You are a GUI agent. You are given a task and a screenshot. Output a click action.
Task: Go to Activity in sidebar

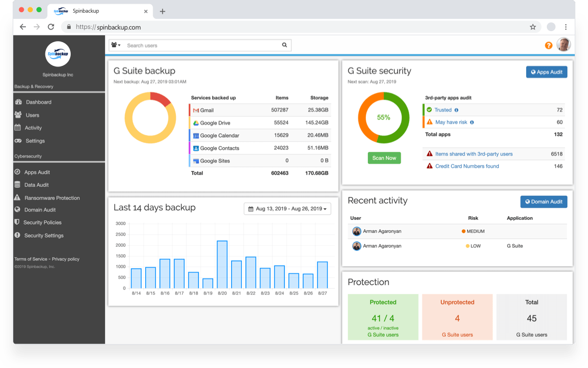[x=33, y=128]
